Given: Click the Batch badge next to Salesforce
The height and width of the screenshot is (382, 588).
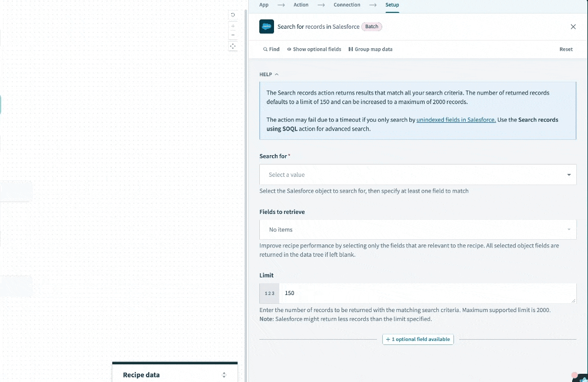Looking at the screenshot, I should (371, 26).
